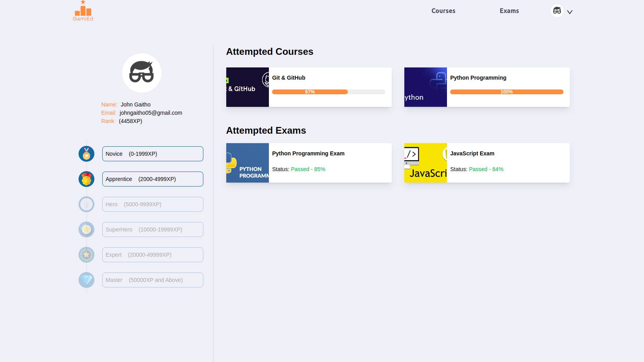Image resolution: width=644 pixels, height=362 pixels.
Task: Click the Attempted Exams heading
Action: click(x=266, y=131)
